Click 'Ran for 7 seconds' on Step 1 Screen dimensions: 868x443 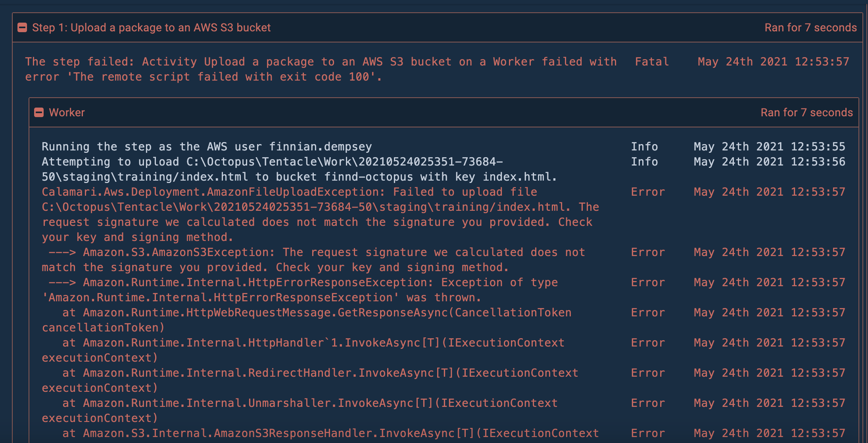pos(810,27)
